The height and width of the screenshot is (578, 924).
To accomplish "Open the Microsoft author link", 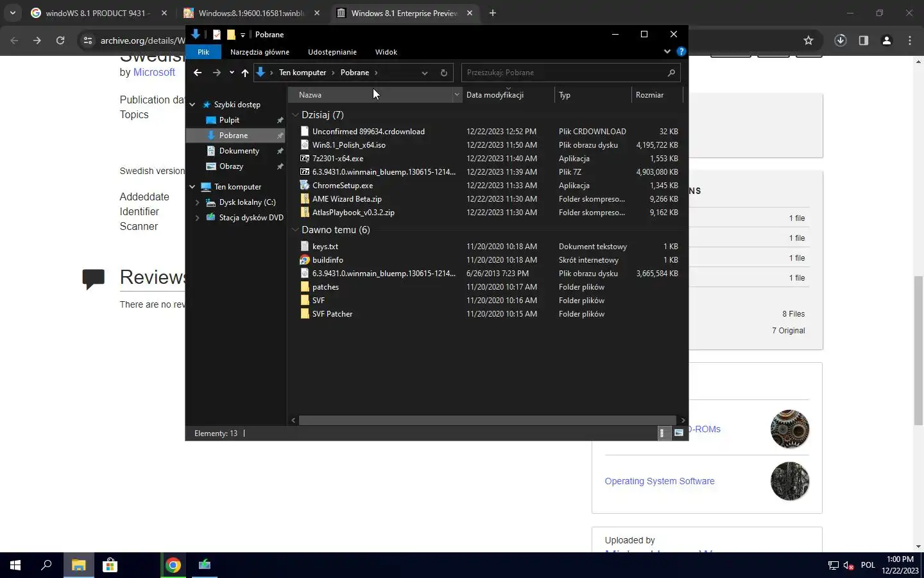I will [x=154, y=73].
